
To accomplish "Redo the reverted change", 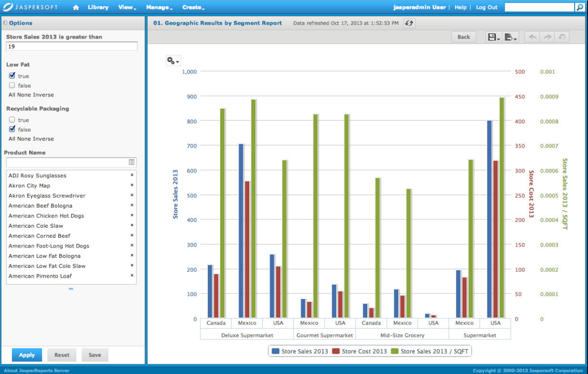I will (x=547, y=37).
